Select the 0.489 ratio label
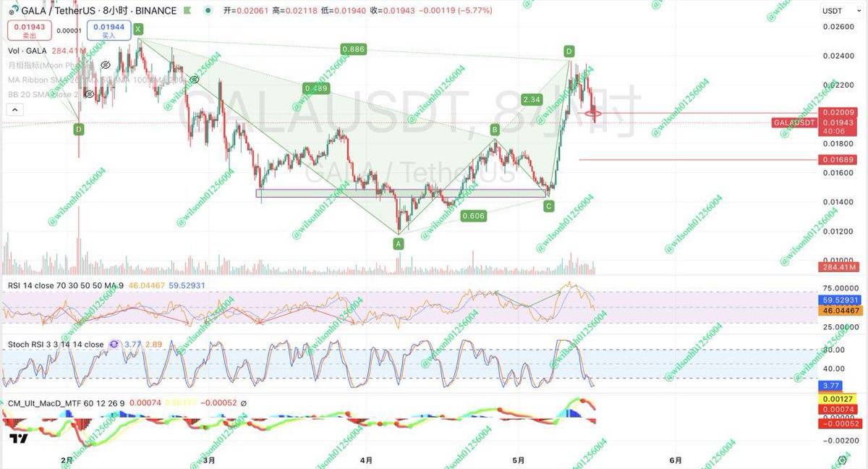 pyautogui.click(x=317, y=88)
